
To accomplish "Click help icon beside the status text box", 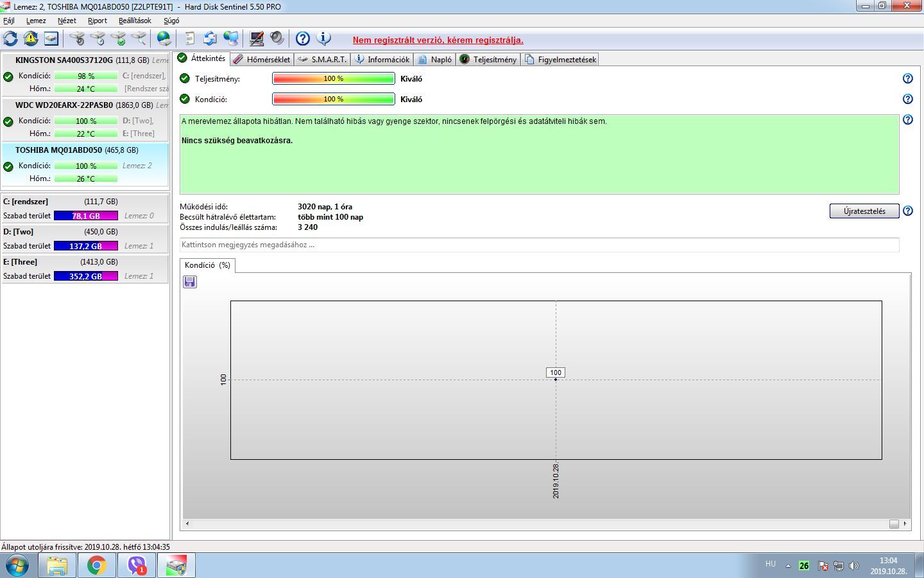I will click(907, 119).
